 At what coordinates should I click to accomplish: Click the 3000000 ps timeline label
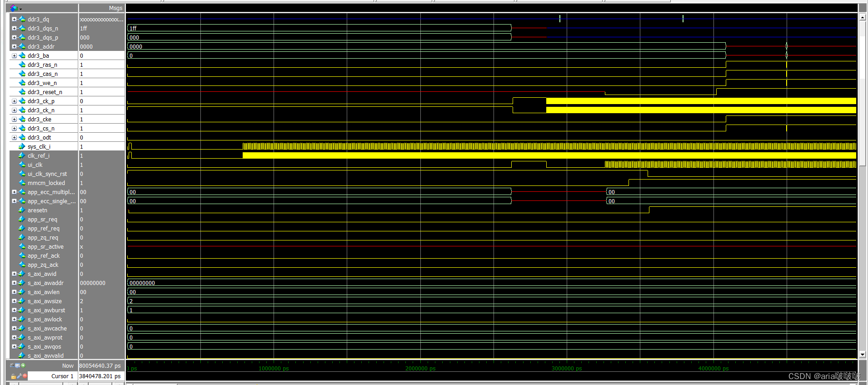(x=567, y=369)
